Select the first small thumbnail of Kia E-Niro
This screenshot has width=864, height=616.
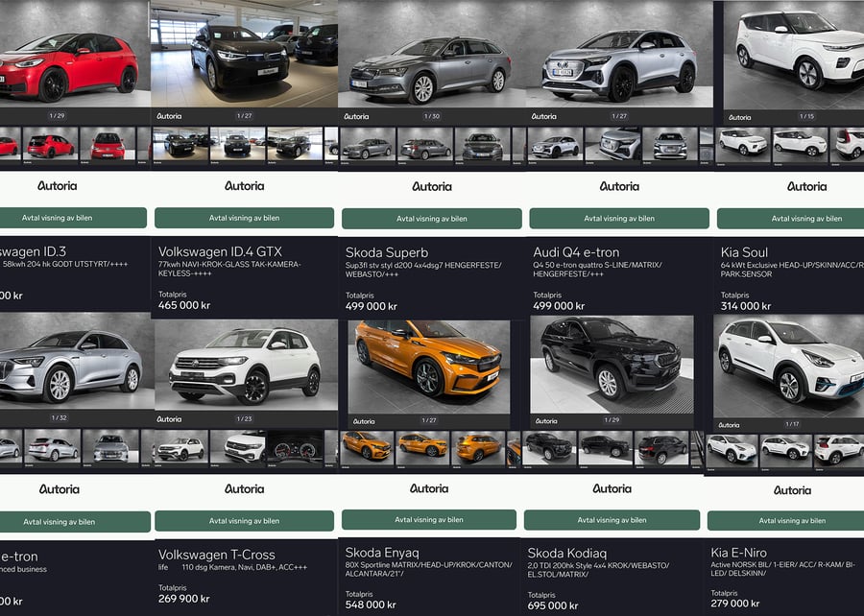[732, 450]
